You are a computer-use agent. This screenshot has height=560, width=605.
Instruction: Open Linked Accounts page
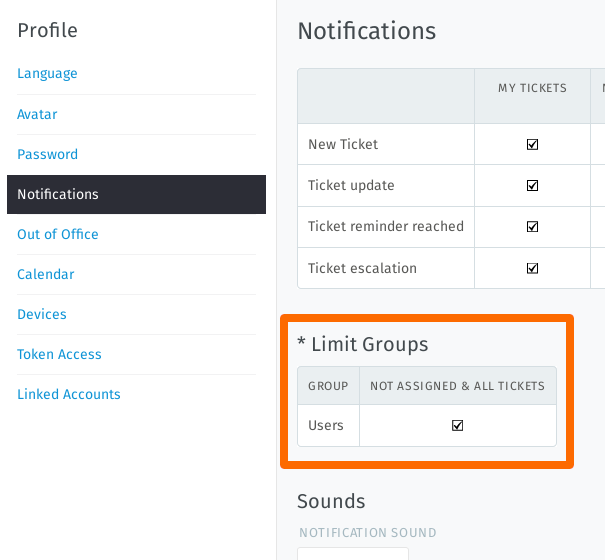click(x=69, y=394)
